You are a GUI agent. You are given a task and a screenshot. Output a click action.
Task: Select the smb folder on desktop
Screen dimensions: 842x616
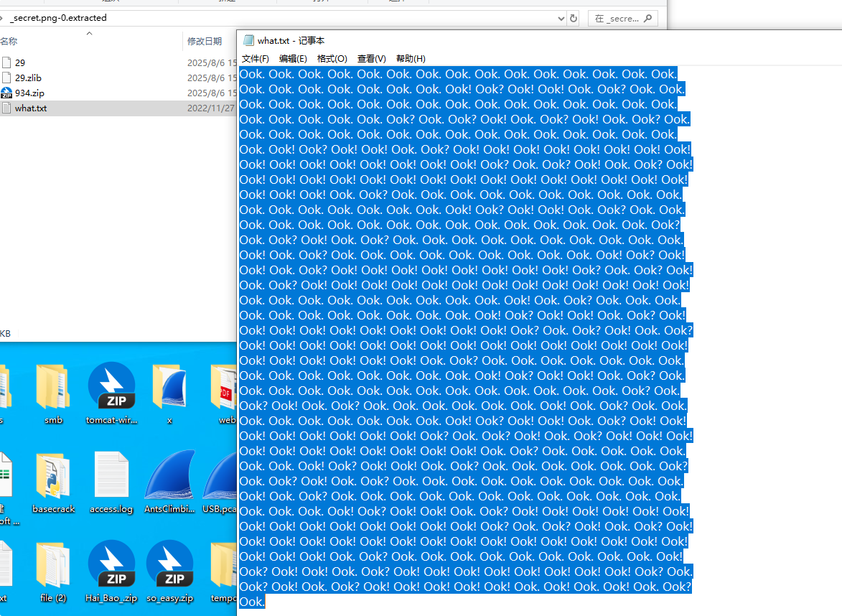point(53,393)
